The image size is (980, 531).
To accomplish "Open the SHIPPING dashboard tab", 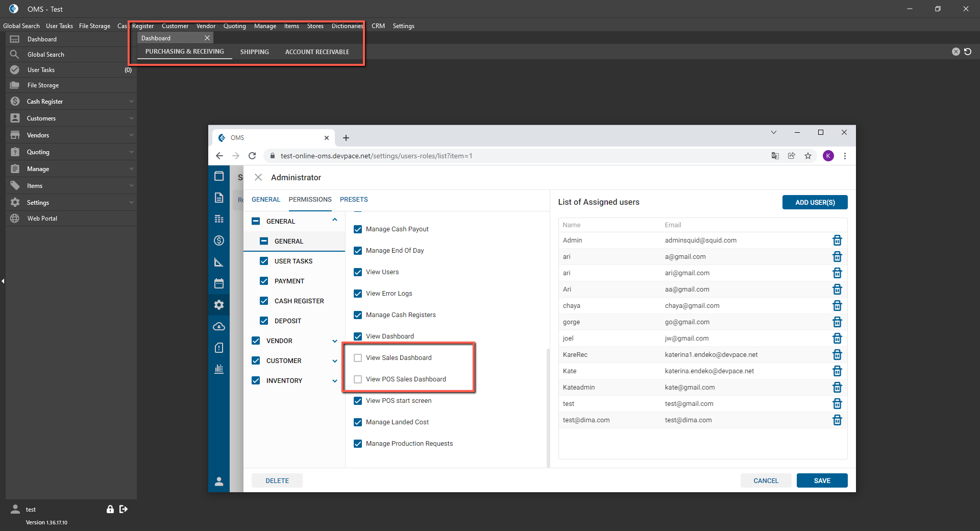I will (254, 52).
